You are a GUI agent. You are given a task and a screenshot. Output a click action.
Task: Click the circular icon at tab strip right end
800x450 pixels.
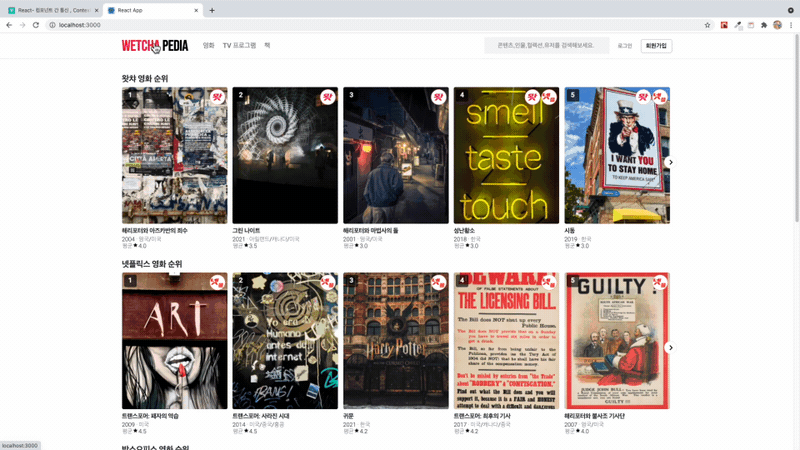tap(790, 10)
